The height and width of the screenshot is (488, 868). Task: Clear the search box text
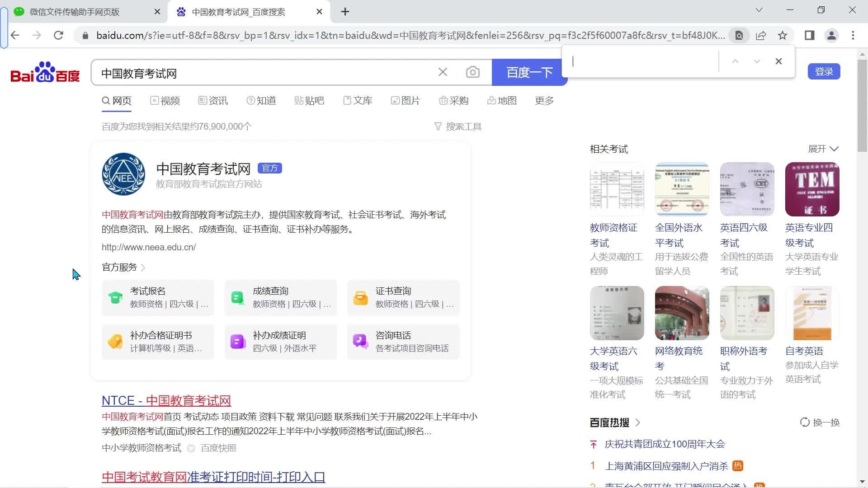443,72
